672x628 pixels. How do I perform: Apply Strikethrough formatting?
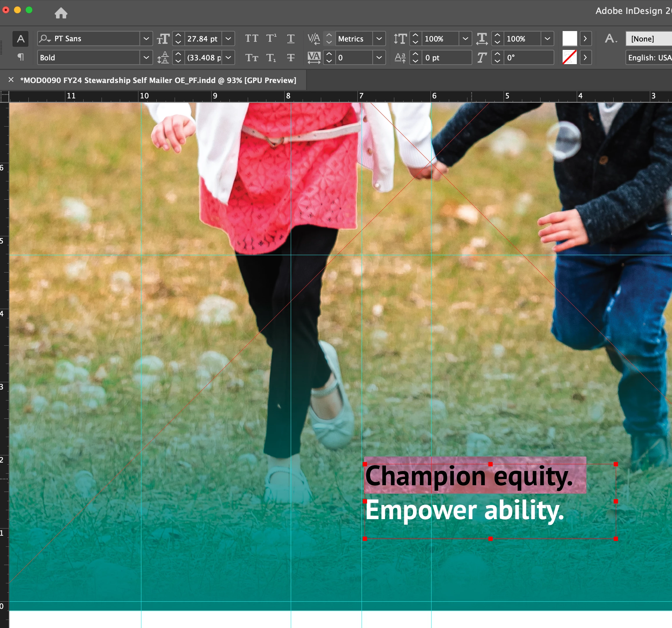pos(291,57)
